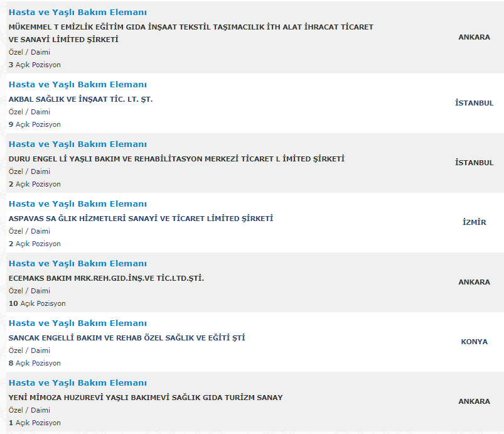Click the İZMİR city label

pos(474,222)
